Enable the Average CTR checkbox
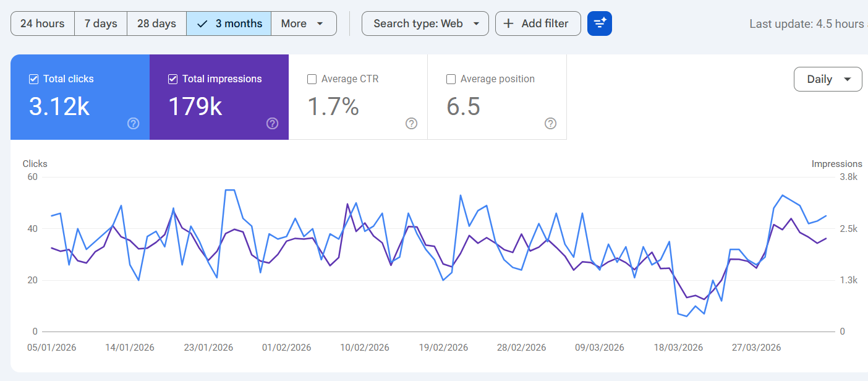Viewport: 868px width, 381px height. point(312,79)
